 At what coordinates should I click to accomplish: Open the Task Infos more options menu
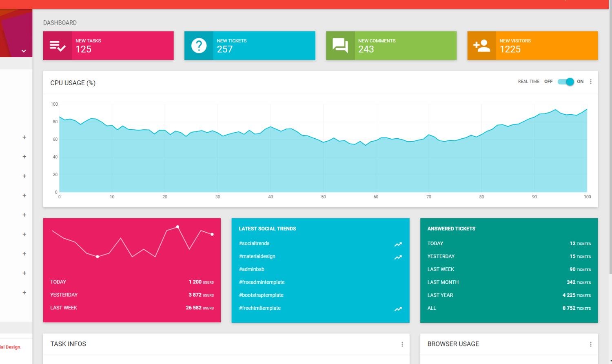coord(402,344)
